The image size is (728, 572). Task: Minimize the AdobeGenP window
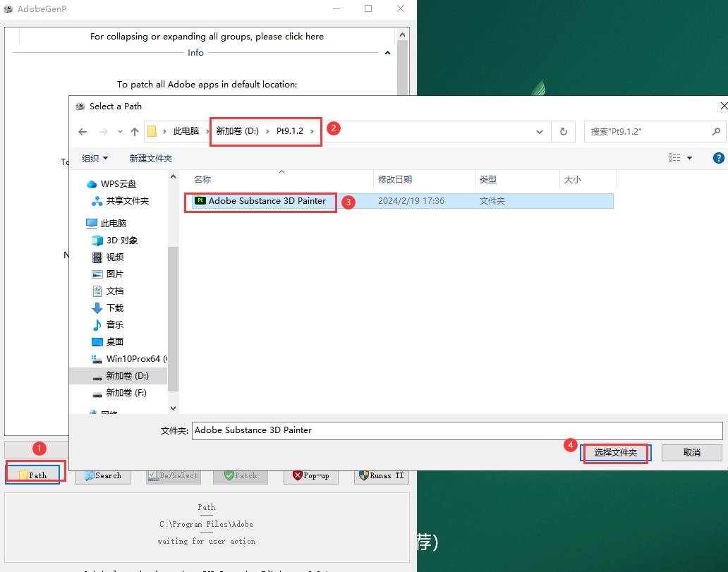pos(336,8)
